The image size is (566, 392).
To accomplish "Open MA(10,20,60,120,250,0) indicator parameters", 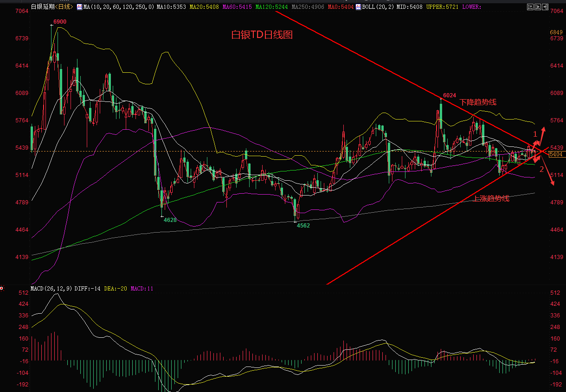I will click(118, 7).
